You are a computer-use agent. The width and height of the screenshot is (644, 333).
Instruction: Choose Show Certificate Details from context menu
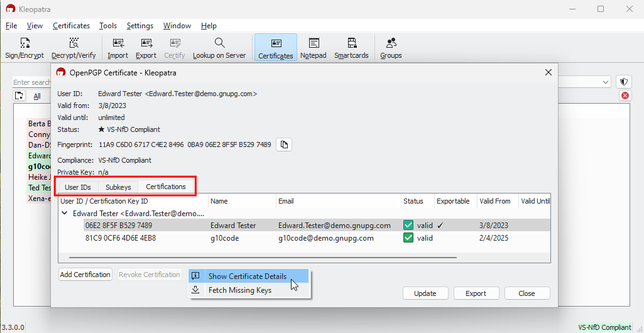click(x=248, y=276)
